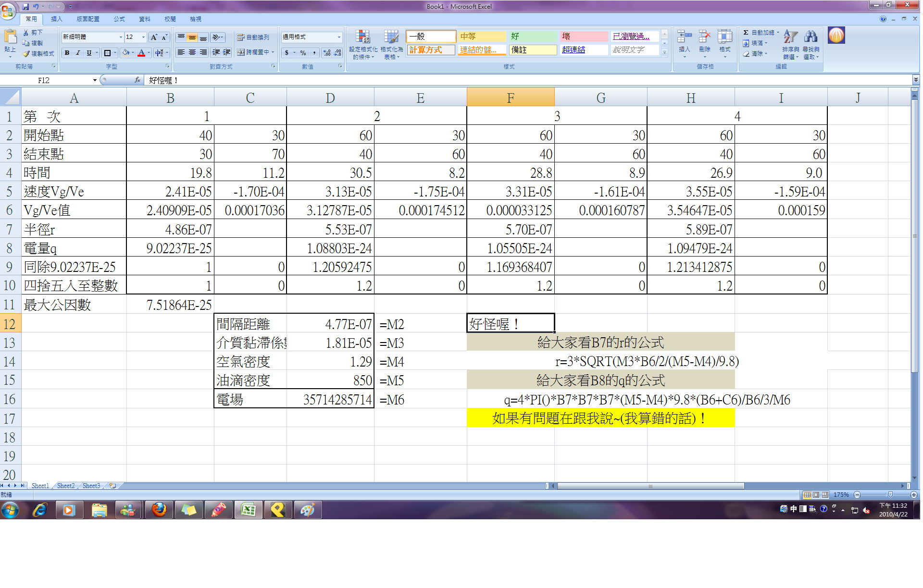Screen dimensions: 923x588
Task: Click the percent style icon
Action: click(x=303, y=52)
